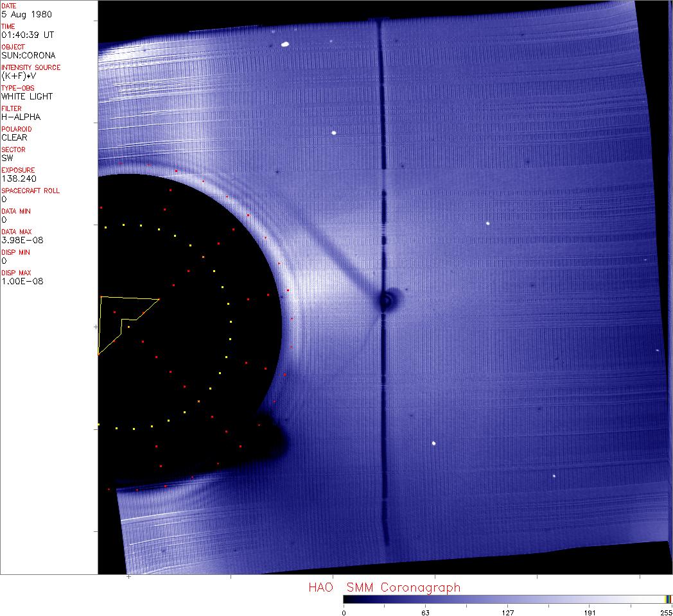Select the display max value 1.00E-08
Image resolution: width=673 pixels, height=616 pixels.
click(x=22, y=281)
